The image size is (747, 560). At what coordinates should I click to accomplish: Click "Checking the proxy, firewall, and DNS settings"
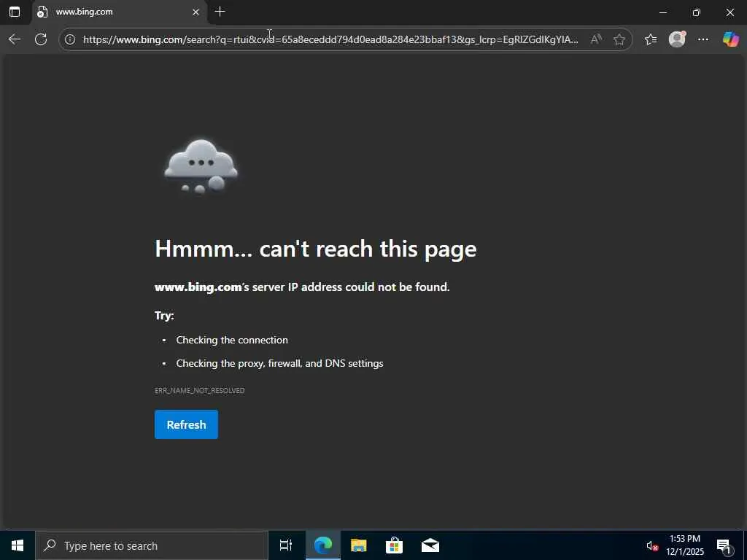279,363
